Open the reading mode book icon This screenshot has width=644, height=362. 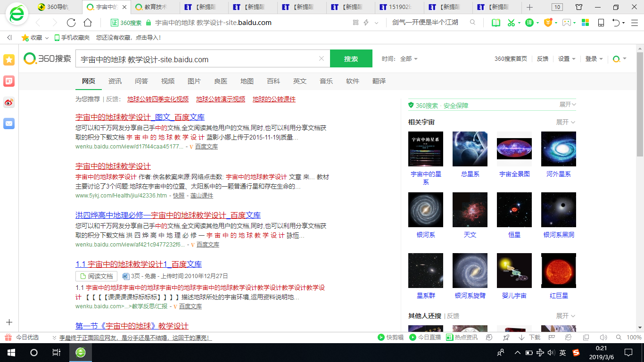coord(495,23)
